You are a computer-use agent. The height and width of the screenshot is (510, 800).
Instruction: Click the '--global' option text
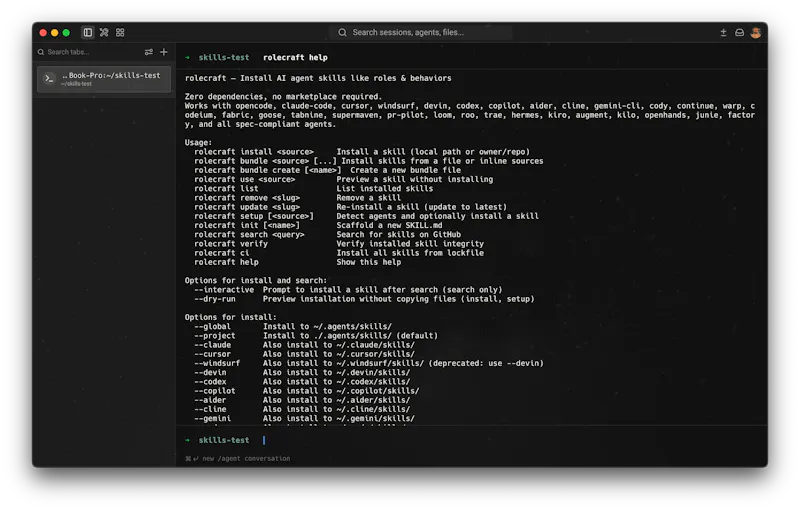pyautogui.click(x=212, y=326)
